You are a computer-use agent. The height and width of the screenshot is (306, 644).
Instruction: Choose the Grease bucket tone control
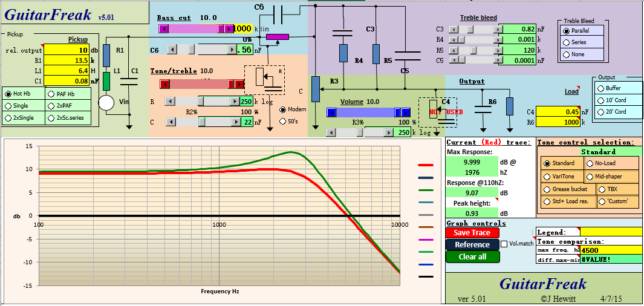[548, 189]
